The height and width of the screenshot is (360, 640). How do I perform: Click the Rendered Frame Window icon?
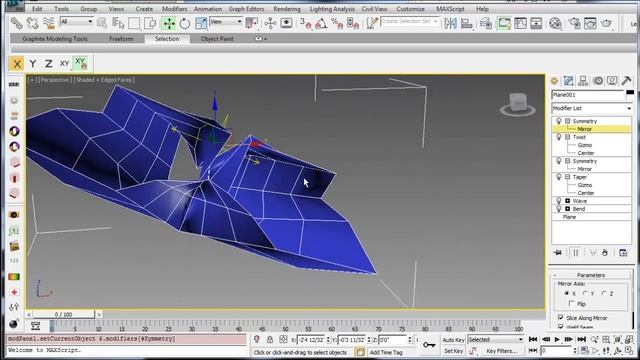point(590,23)
